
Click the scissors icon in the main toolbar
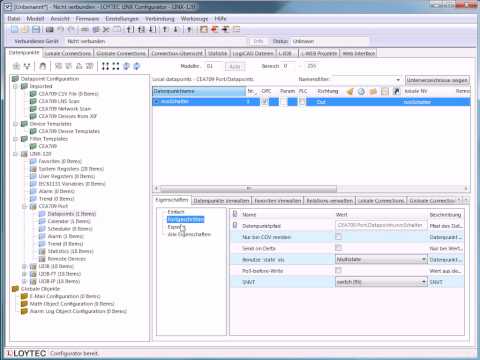tap(106, 30)
